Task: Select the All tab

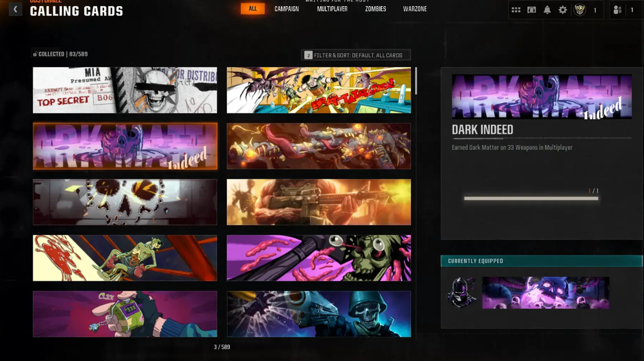Action: coord(252,9)
